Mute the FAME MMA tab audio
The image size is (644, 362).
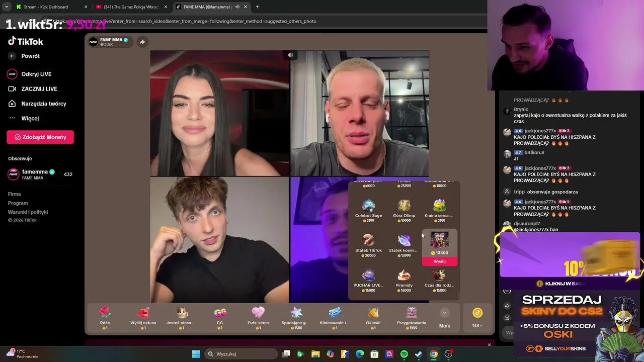pyautogui.click(x=236, y=7)
